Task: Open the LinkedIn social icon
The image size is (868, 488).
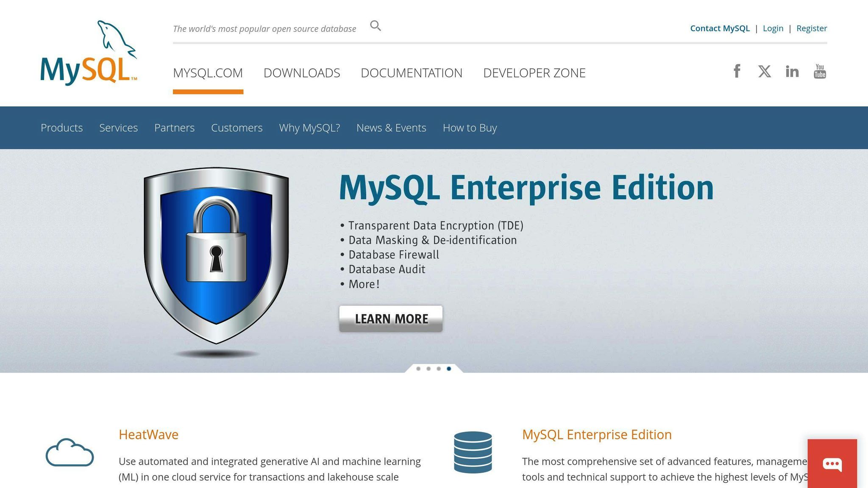Action: point(792,71)
